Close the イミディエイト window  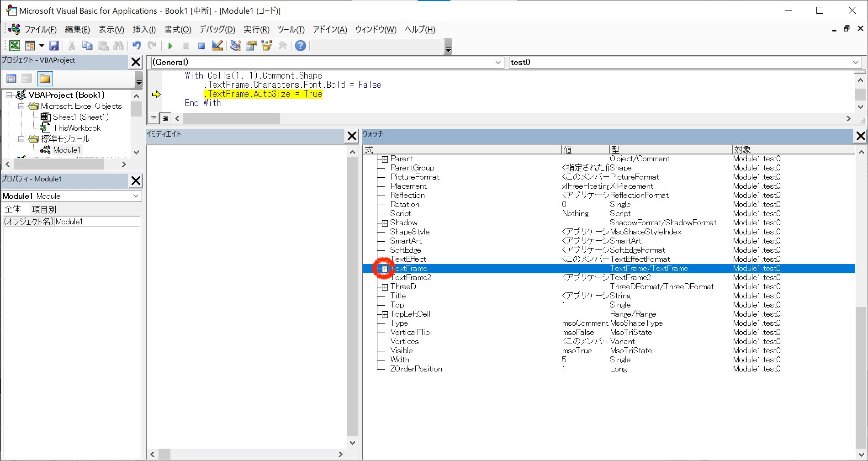pos(352,136)
